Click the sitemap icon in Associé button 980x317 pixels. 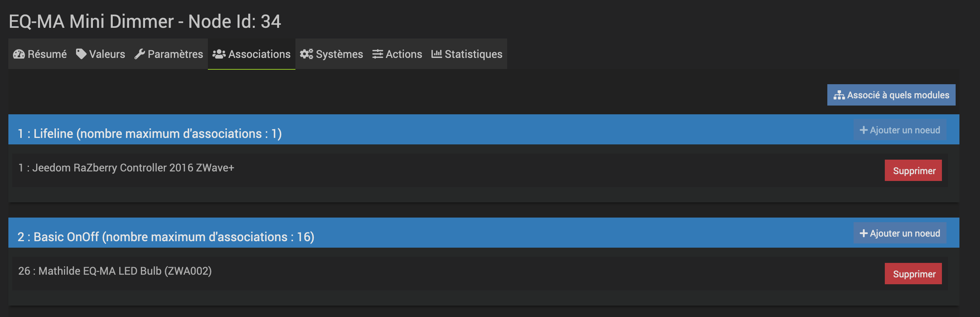click(x=839, y=95)
